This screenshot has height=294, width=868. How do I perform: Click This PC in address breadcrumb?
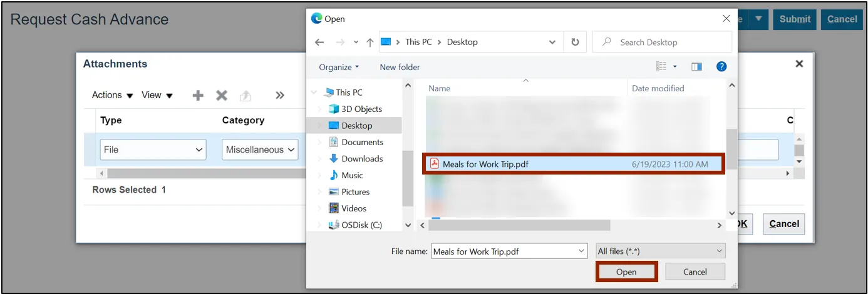tap(418, 43)
